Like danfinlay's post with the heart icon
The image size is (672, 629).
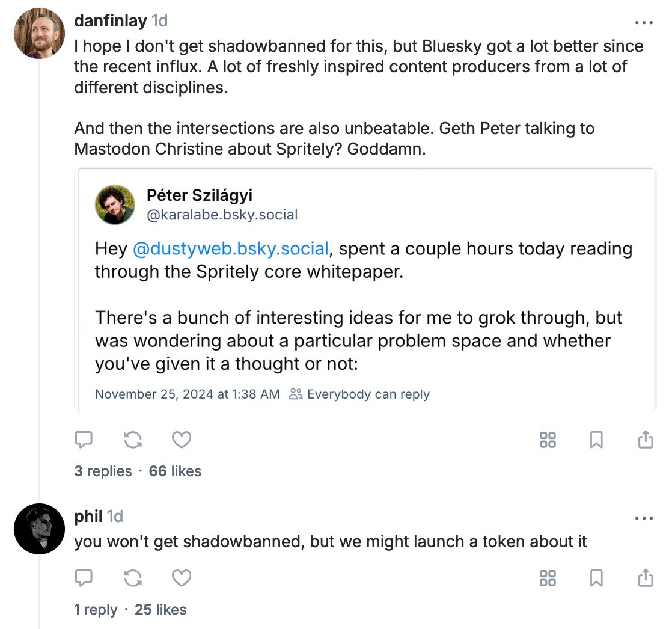pos(182,441)
